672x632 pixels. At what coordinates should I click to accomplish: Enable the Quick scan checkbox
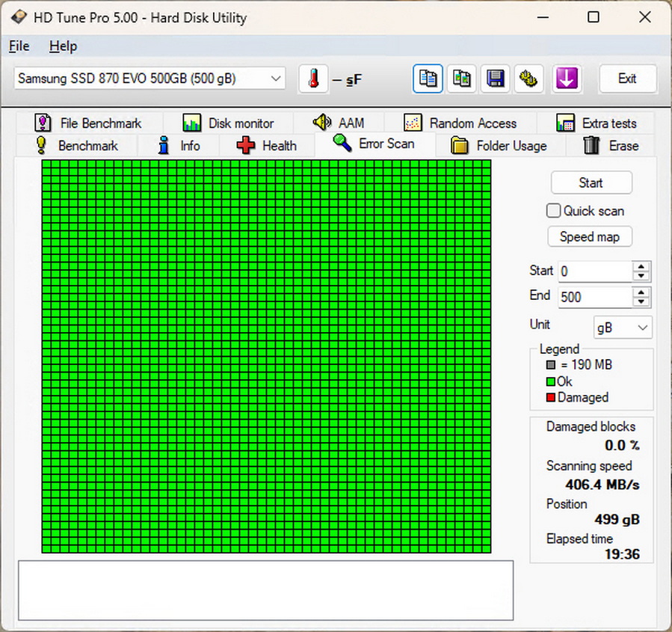click(554, 211)
